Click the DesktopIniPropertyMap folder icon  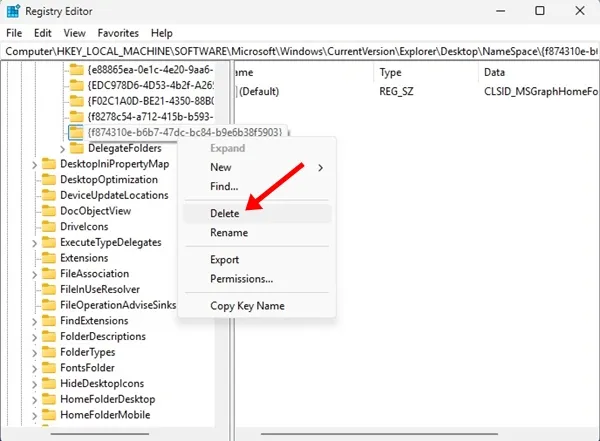pyautogui.click(x=49, y=163)
